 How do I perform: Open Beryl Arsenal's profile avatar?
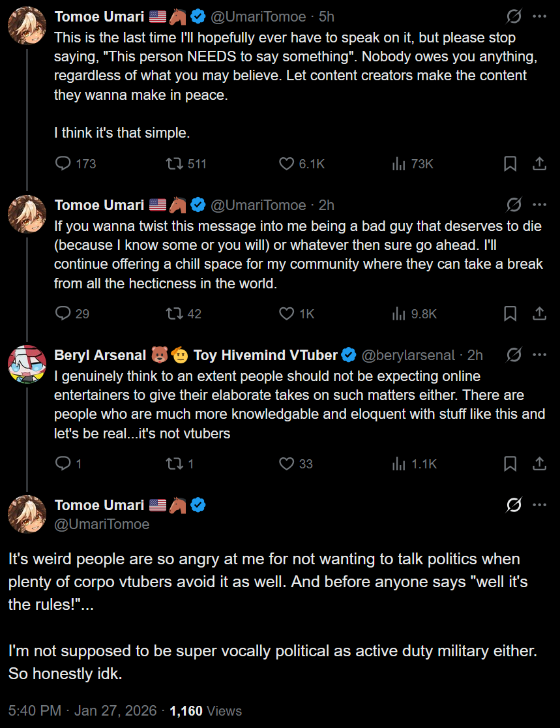pos(27,364)
